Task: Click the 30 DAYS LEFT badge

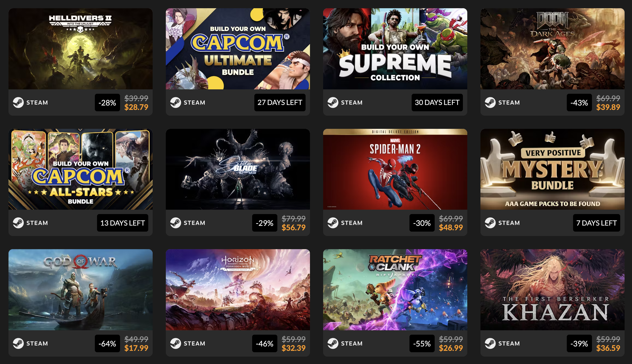Action: pos(437,103)
